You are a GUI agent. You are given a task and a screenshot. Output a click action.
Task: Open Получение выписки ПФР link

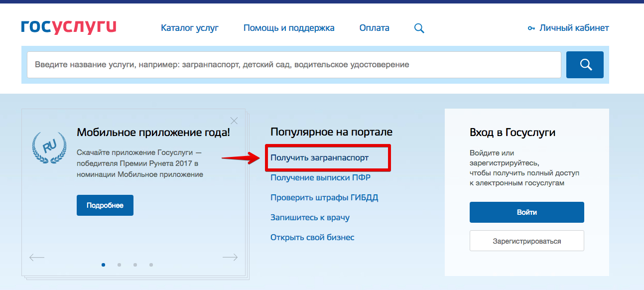pos(320,178)
